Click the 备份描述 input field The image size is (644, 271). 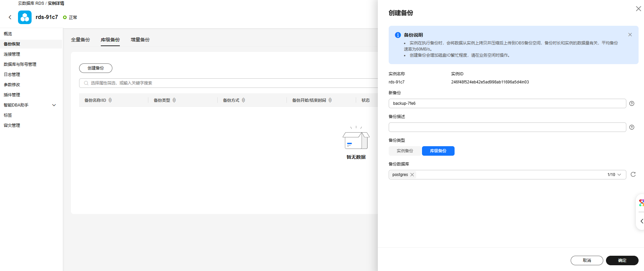pyautogui.click(x=507, y=127)
